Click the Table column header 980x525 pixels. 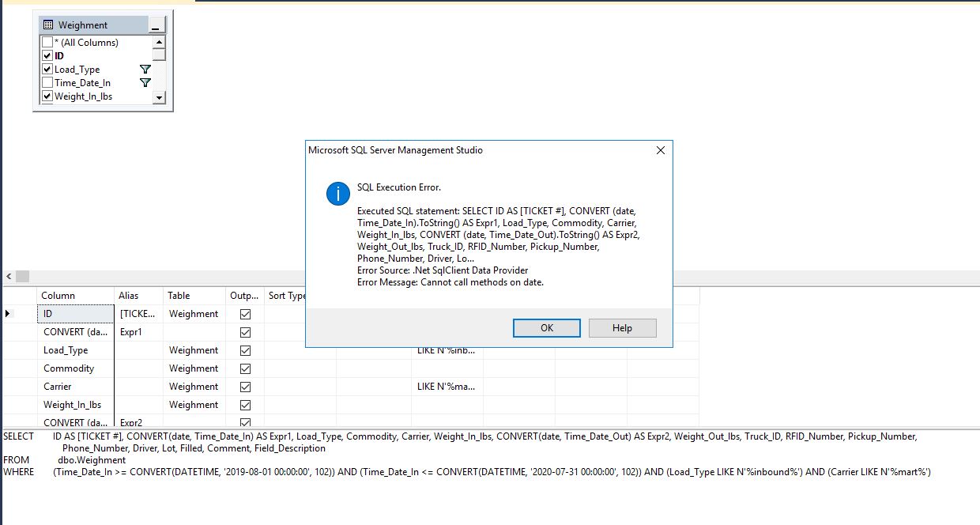194,296
